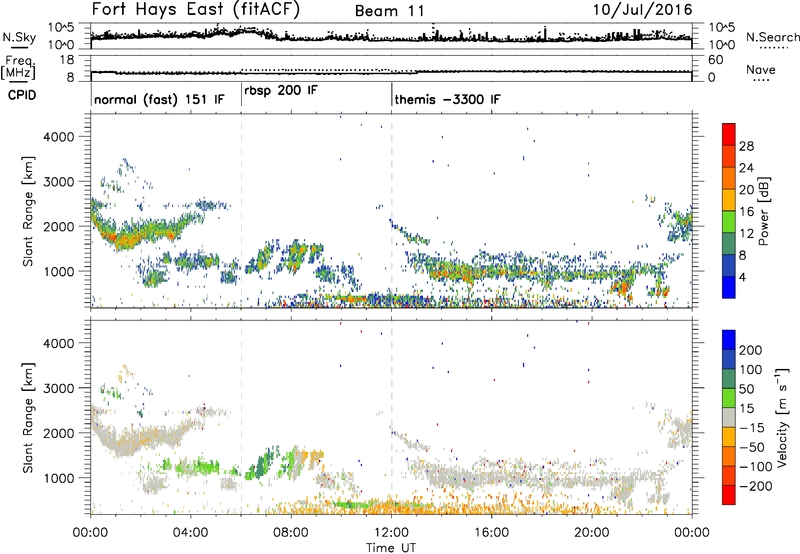
Task: Click the 'Time UT' axis label
Action: tap(391, 547)
